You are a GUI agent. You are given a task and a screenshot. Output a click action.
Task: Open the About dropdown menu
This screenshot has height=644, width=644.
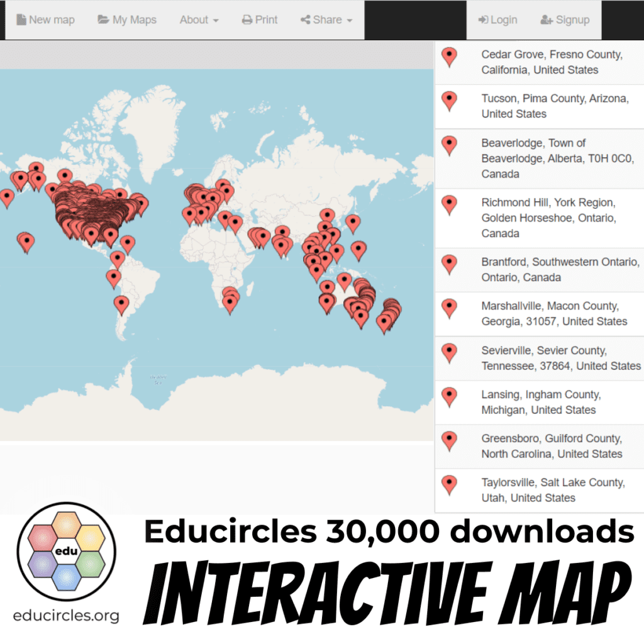coord(199,20)
